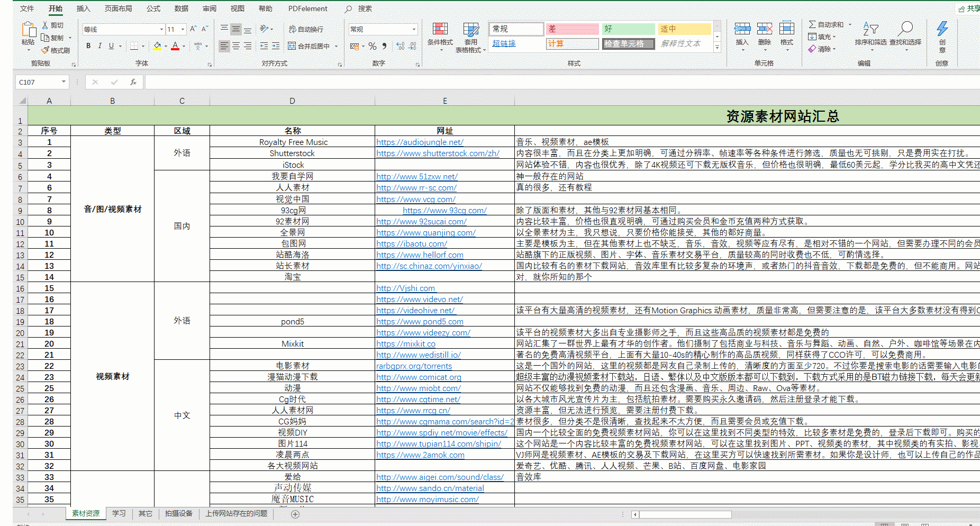Open the www.pond5.com hyperlink

(x=420, y=321)
